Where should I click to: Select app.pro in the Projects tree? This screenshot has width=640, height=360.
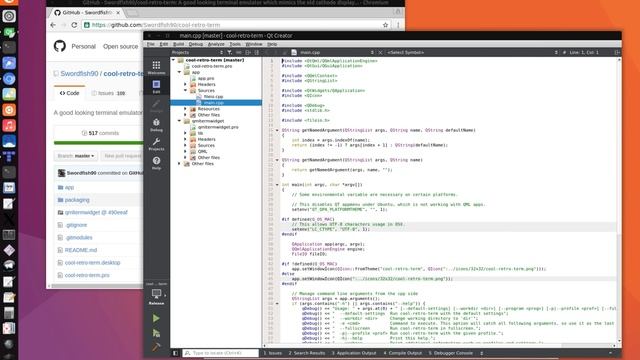pyautogui.click(x=206, y=78)
